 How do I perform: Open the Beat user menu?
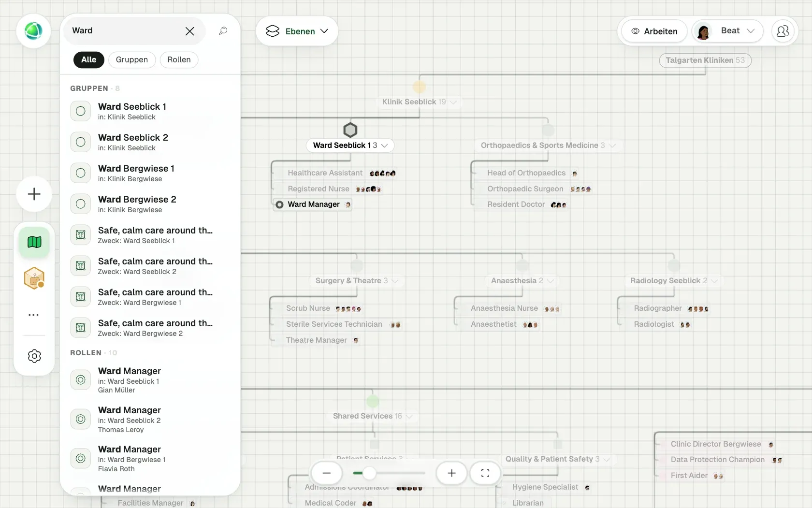click(727, 31)
